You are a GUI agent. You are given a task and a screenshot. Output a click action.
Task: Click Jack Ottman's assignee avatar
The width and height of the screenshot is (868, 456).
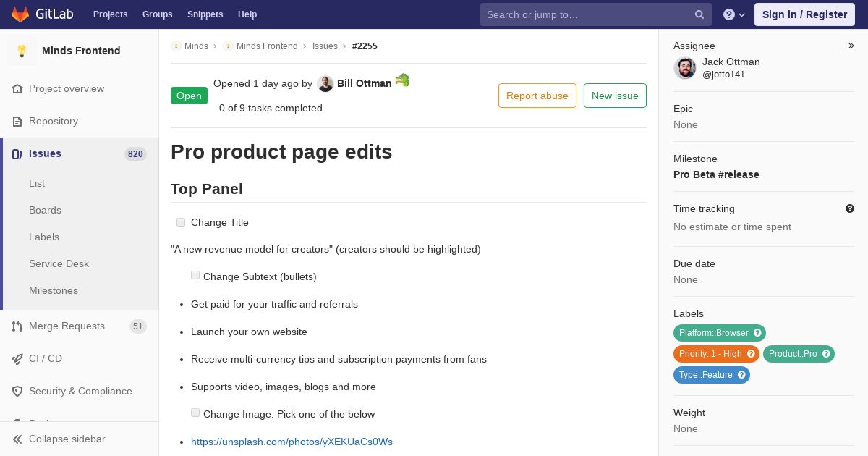[685, 68]
